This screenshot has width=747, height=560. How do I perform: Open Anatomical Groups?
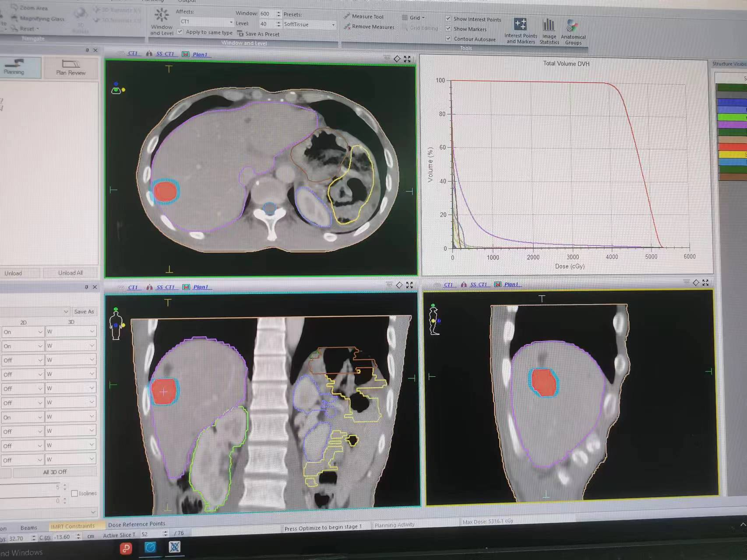(573, 26)
